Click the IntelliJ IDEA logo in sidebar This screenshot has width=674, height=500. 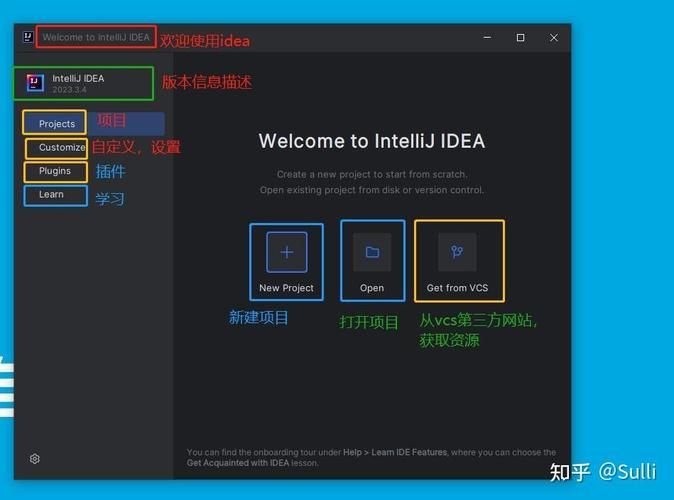(35, 83)
